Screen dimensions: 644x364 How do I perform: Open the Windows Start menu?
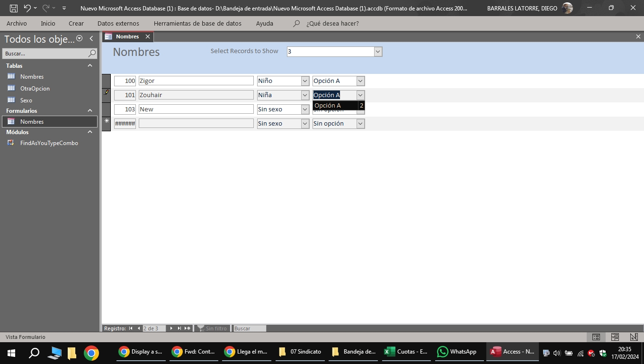pos(11,352)
